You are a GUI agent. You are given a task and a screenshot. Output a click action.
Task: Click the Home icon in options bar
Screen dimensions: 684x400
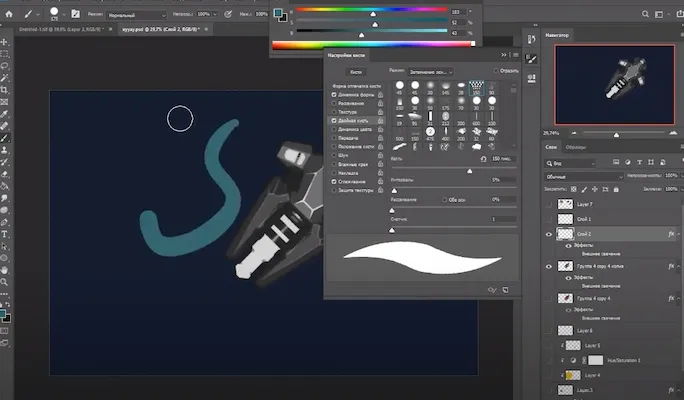(9, 15)
